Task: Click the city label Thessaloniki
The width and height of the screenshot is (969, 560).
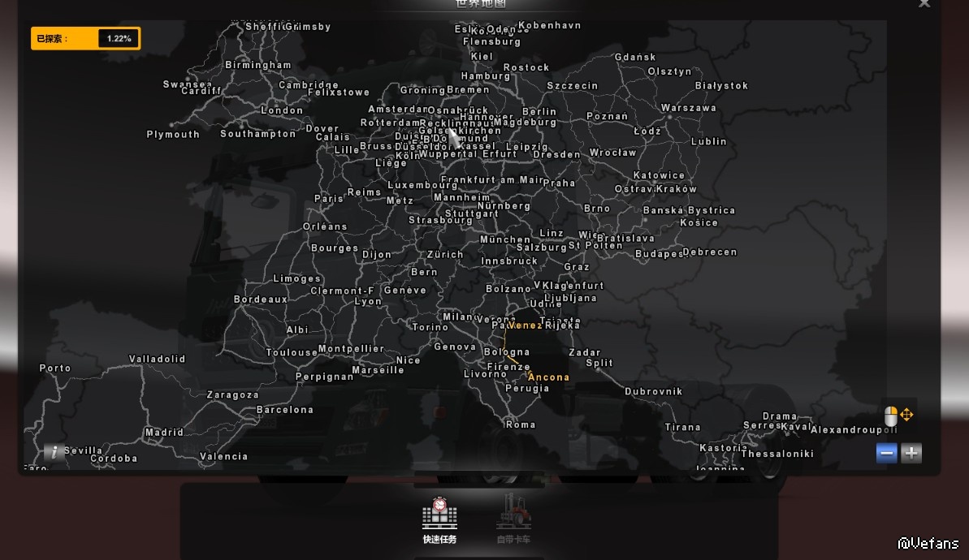Action: (777, 453)
